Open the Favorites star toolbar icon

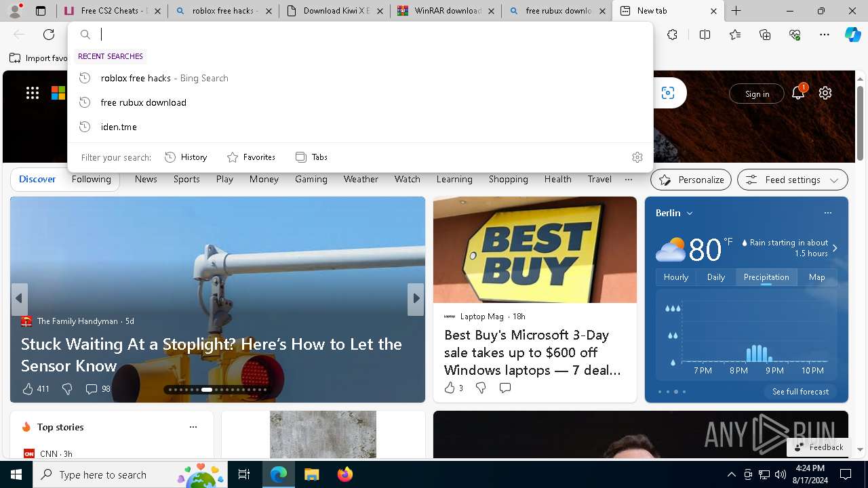point(735,35)
